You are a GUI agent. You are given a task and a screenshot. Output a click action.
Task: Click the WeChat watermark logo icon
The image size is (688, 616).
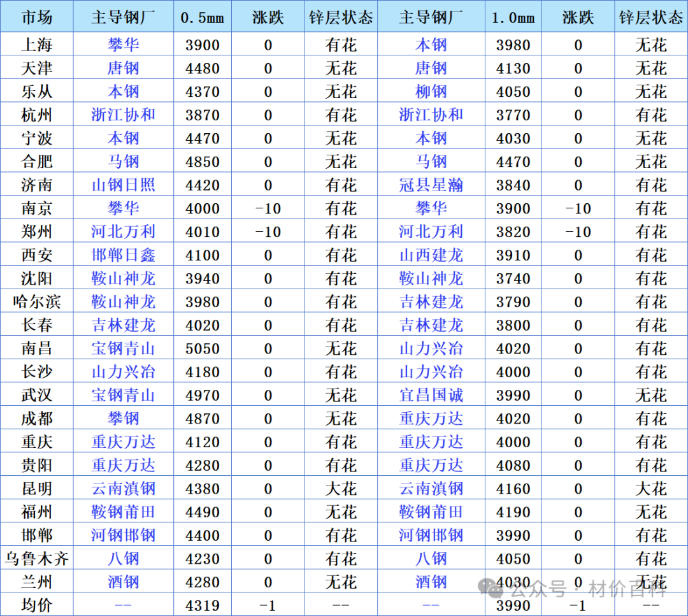[490, 588]
